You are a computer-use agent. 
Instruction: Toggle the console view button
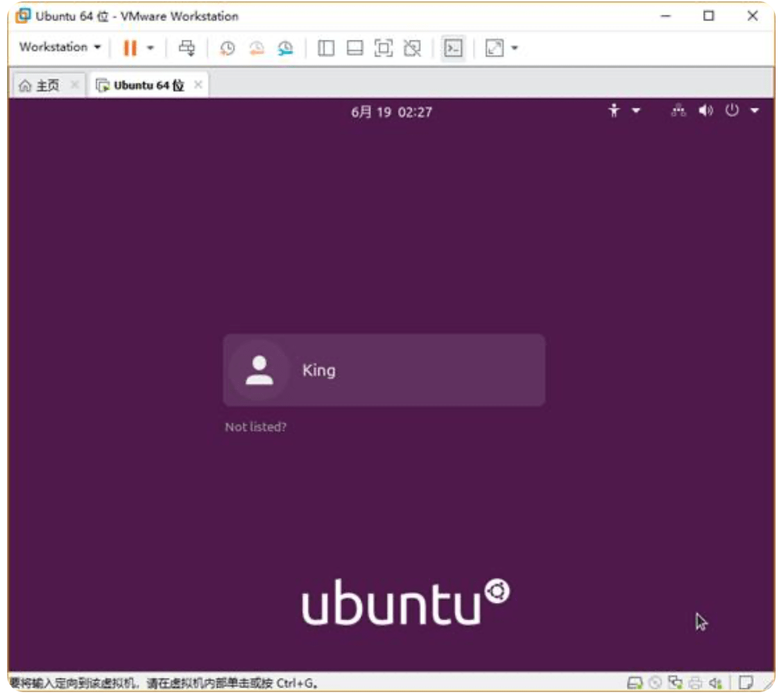click(x=454, y=48)
